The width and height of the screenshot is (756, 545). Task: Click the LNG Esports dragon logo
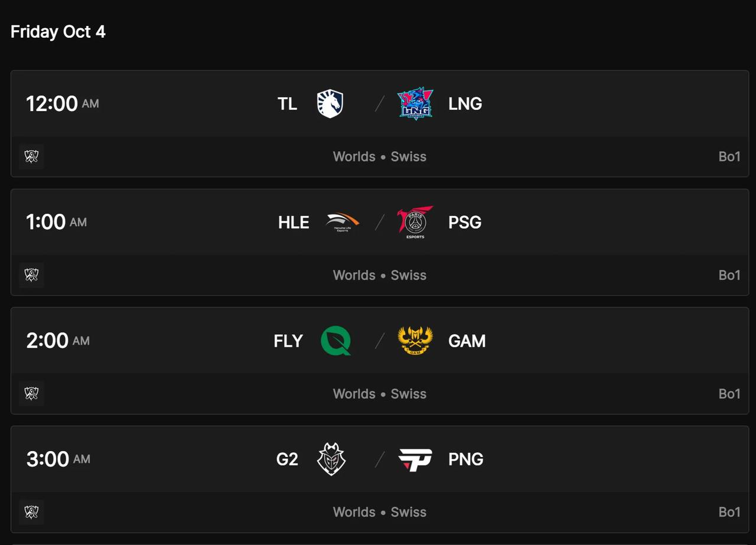pos(415,104)
